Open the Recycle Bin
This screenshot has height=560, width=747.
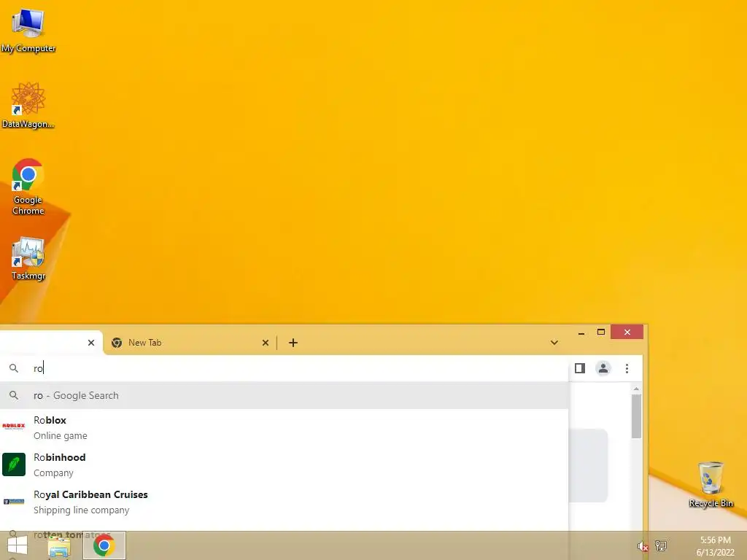[711, 484]
